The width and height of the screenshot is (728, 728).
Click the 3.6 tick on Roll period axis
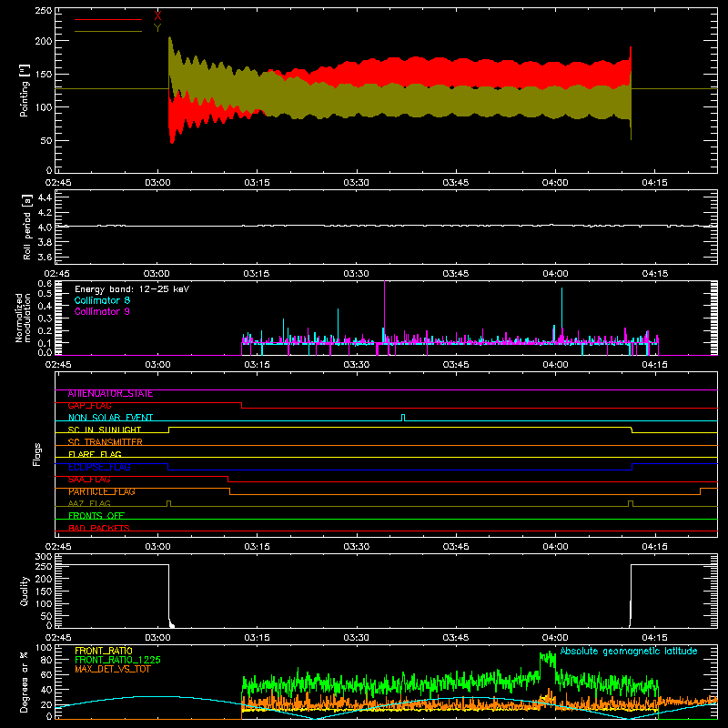45,257
